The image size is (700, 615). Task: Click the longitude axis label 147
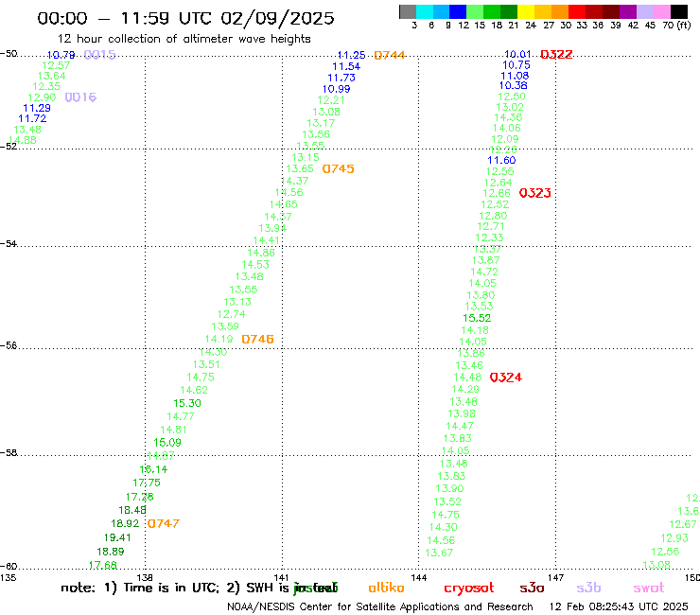pos(556,578)
